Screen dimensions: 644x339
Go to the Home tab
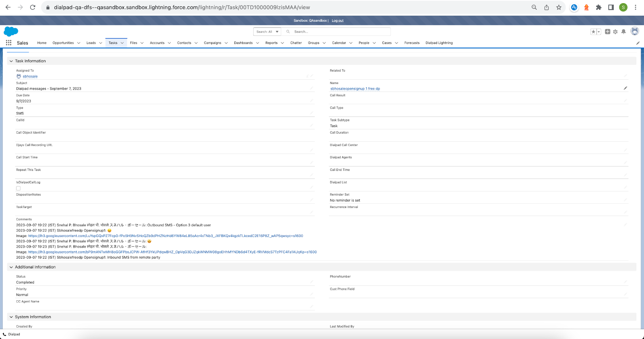(42, 43)
